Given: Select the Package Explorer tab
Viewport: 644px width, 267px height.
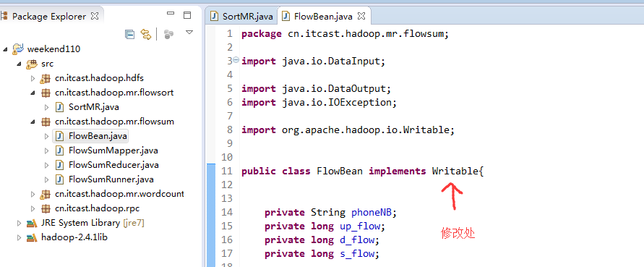Looking at the screenshot, I should click(49, 17).
